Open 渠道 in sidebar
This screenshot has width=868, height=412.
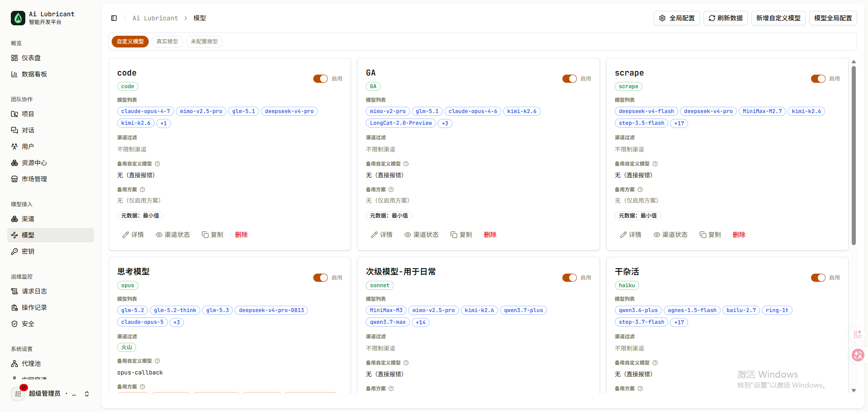51,219
